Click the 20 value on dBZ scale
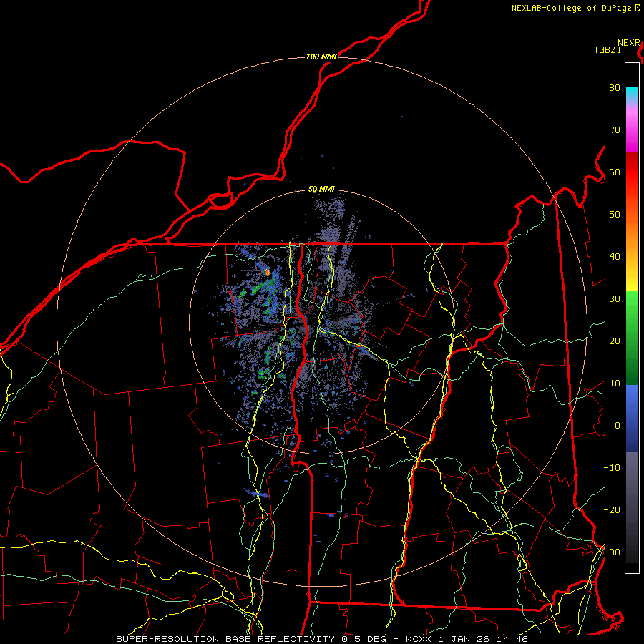The image size is (644, 644). pyautogui.click(x=615, y=341)
